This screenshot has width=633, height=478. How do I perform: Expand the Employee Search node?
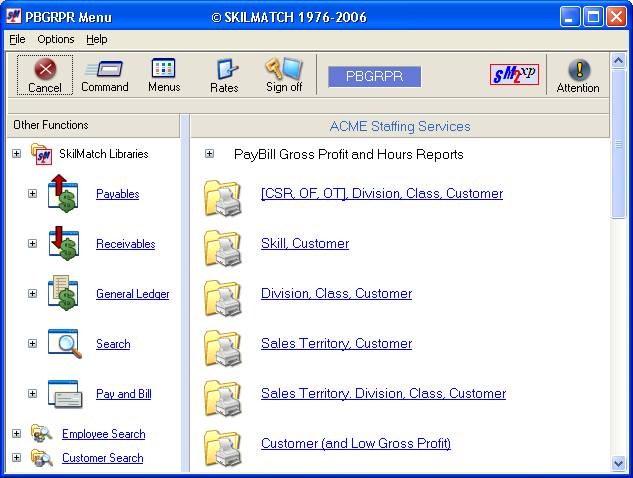tap(16, 434)
